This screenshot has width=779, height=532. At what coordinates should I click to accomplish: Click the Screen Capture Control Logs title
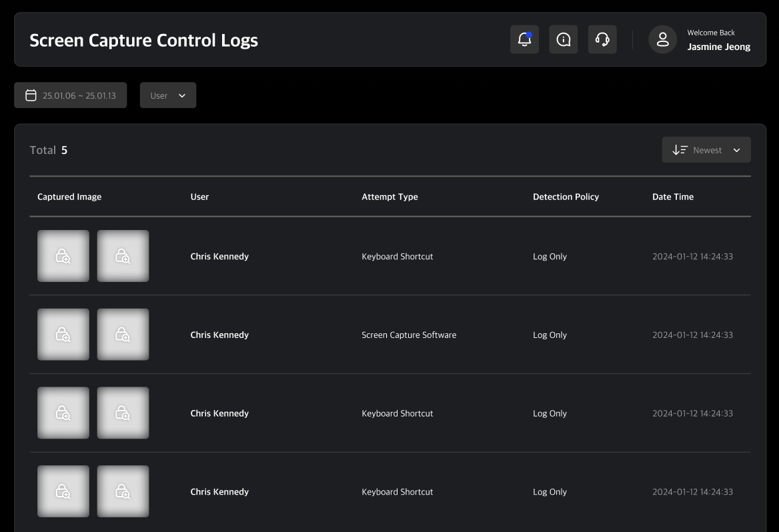coord(143,40)
